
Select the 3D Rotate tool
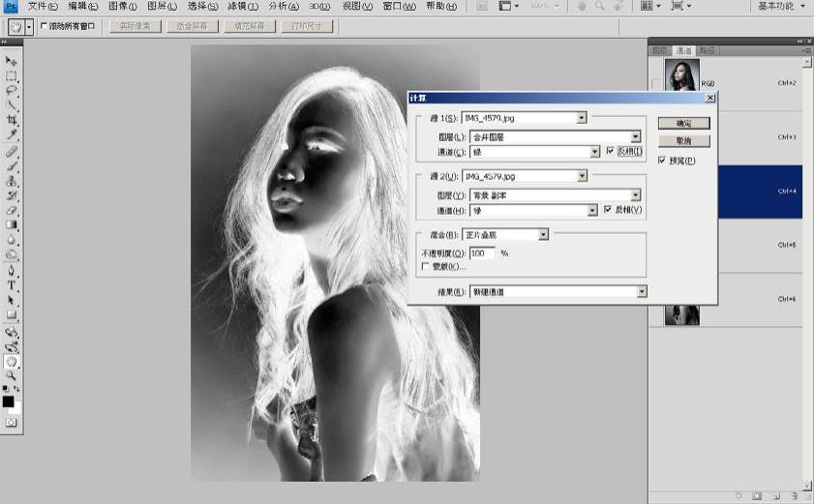pos(11,332)
